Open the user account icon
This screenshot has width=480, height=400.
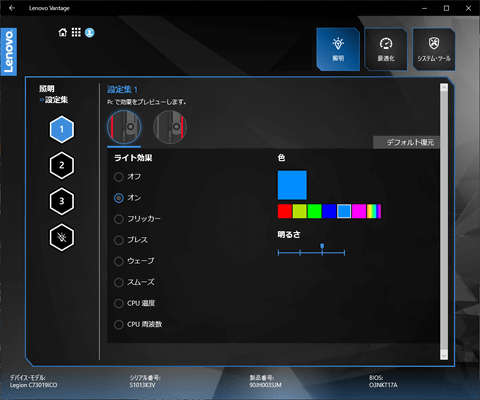(x=89, y=32)
